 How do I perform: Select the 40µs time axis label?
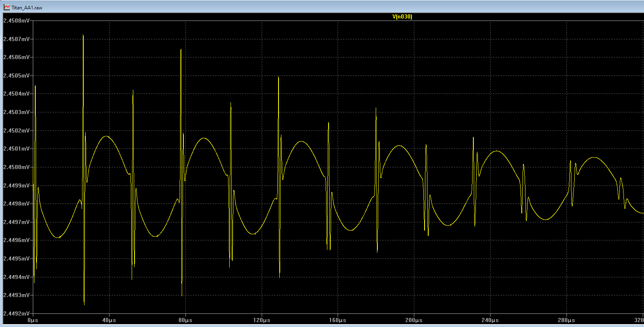[109, 320]
